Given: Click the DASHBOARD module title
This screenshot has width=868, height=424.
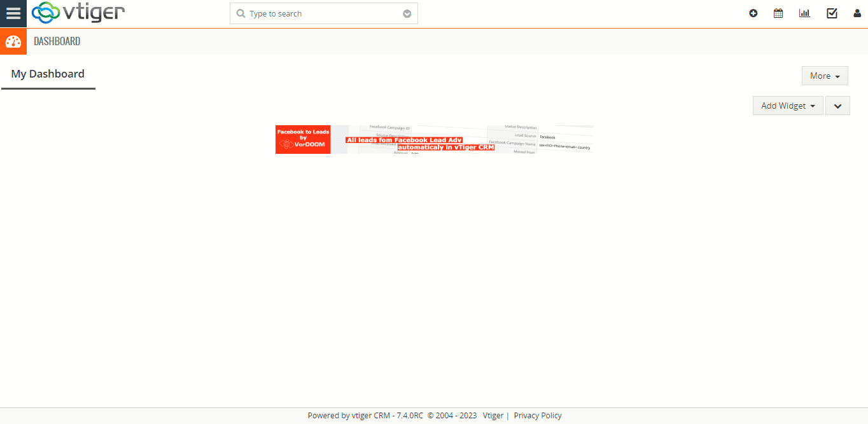Looking at the screenshot, I should (x=57, y=41).
